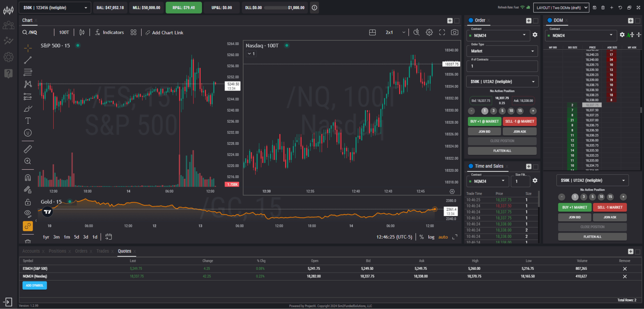The image size is (644, 309).
Task: Expand the DOM account $50K U12A2 dropdown
Action: click(592, 180)
